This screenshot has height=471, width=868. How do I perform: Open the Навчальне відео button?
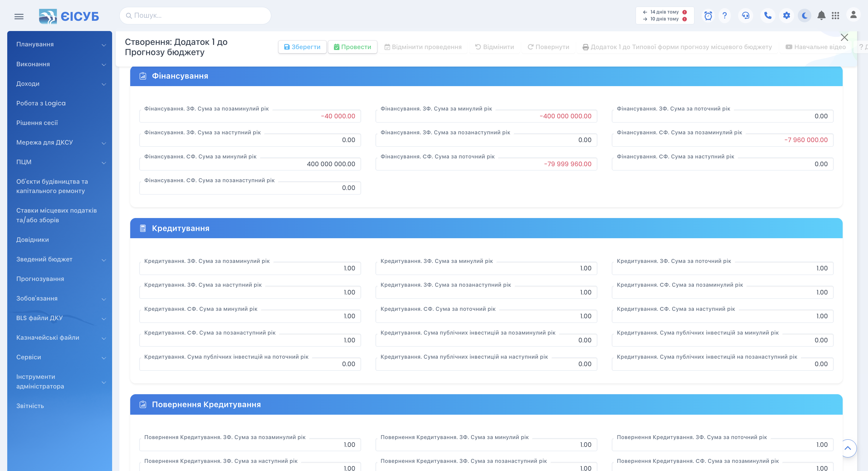click(816, 47)
